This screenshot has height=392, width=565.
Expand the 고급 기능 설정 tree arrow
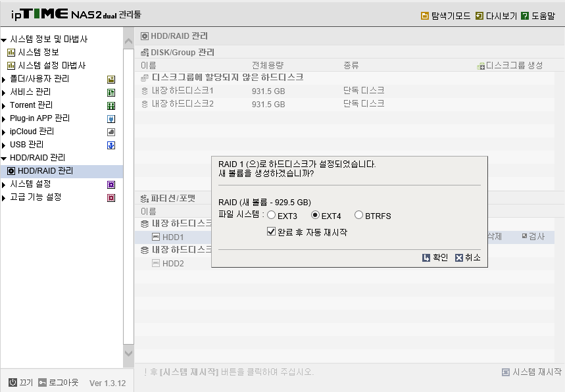tap(3, 198)
